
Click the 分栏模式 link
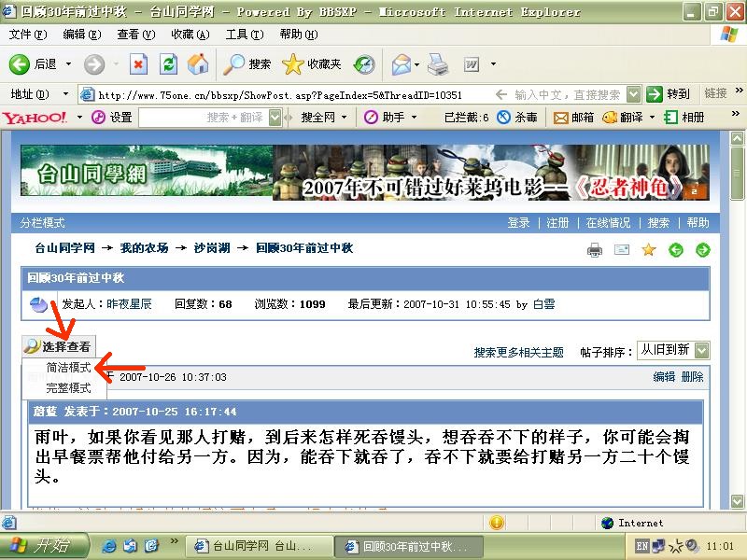[42, 223]
